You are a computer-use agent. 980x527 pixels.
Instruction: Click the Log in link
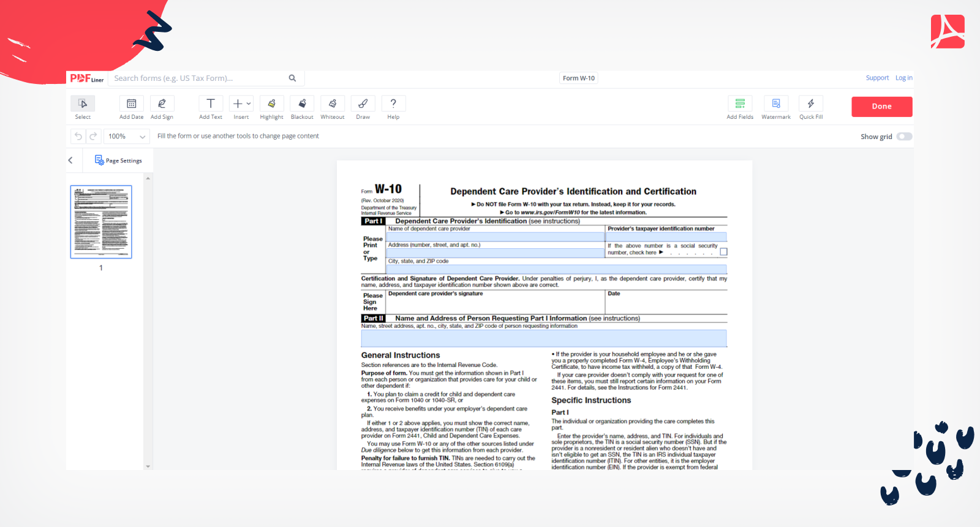click(x=903, y=78)
